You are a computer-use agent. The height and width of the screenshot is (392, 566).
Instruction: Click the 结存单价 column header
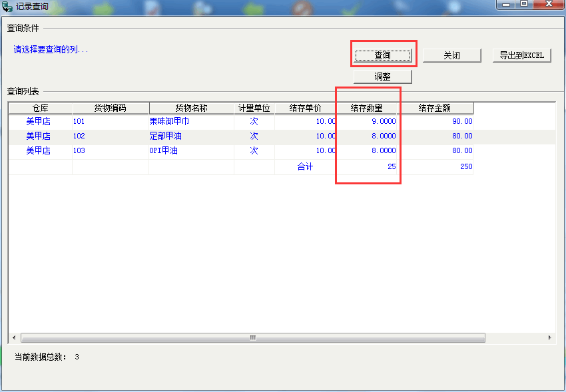(306, 108)
